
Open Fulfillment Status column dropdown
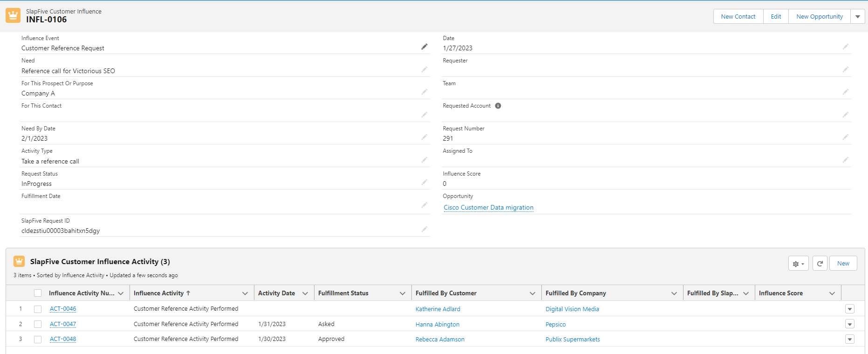(x=402, y=293)
